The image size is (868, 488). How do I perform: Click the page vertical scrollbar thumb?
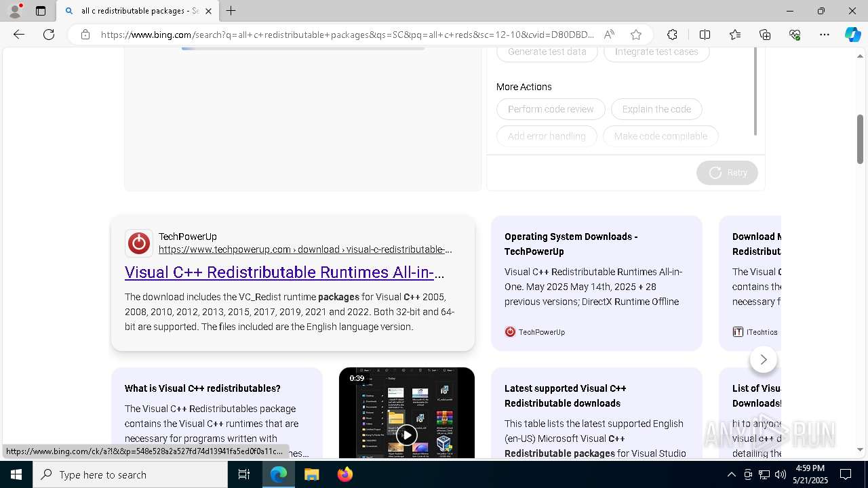tap(860, 139)
